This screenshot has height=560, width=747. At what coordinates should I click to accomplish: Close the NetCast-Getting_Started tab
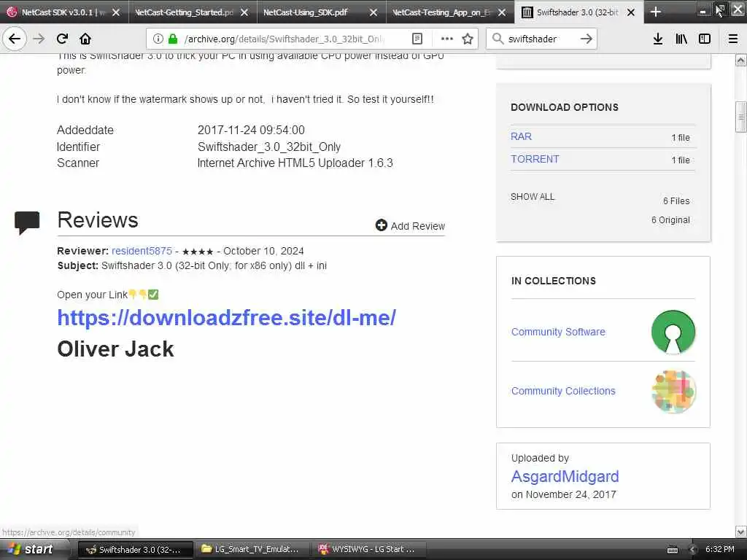[x=244, y=12]
